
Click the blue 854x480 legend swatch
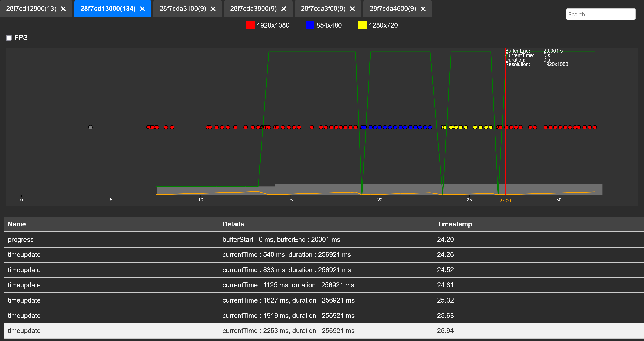[310, 25]
